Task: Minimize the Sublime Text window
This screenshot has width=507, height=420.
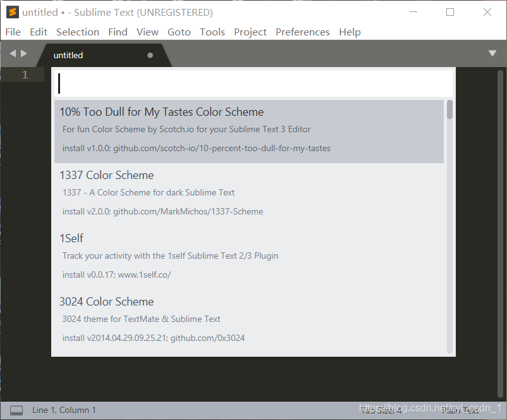Action: pyautogui.click(x=413, y=12)
